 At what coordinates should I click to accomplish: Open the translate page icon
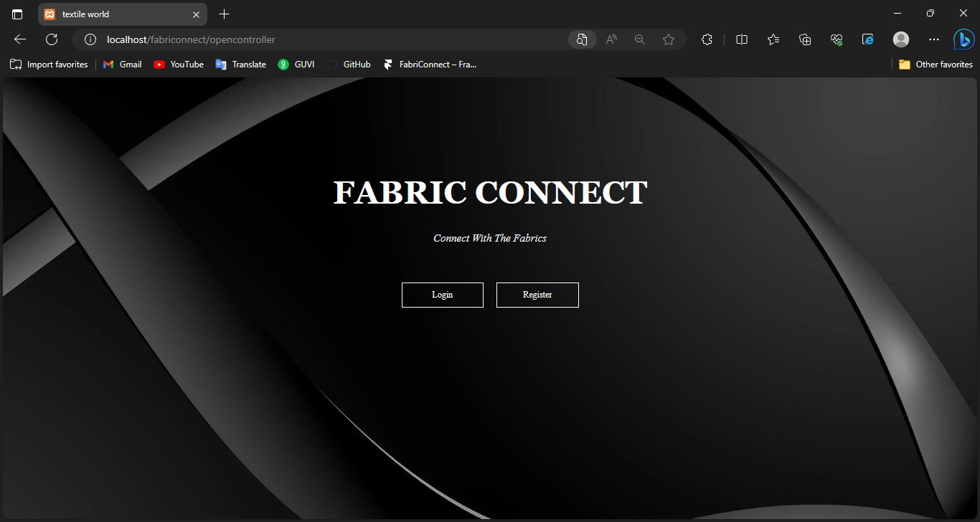tap(582, 39)
